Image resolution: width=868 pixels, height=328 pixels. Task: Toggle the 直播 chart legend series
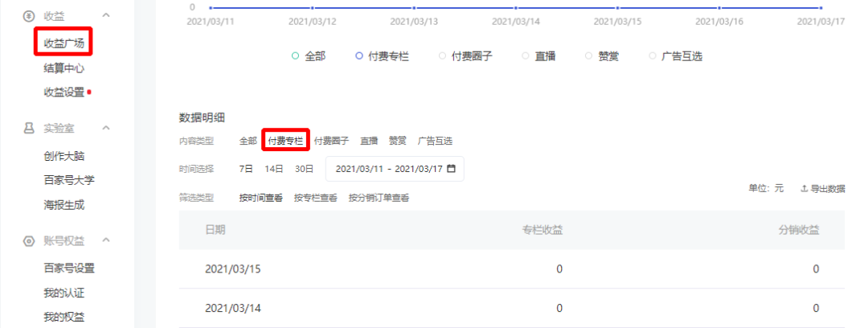tap(538, 56)
